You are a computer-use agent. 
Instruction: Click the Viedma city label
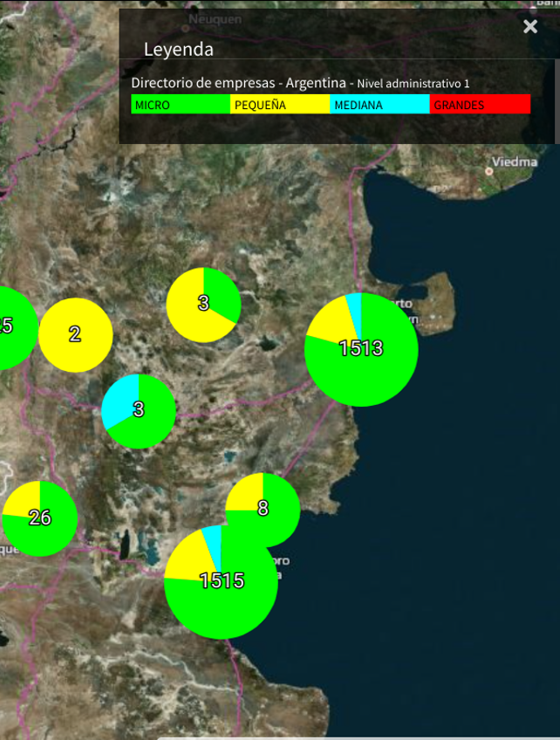coord(515,162)
